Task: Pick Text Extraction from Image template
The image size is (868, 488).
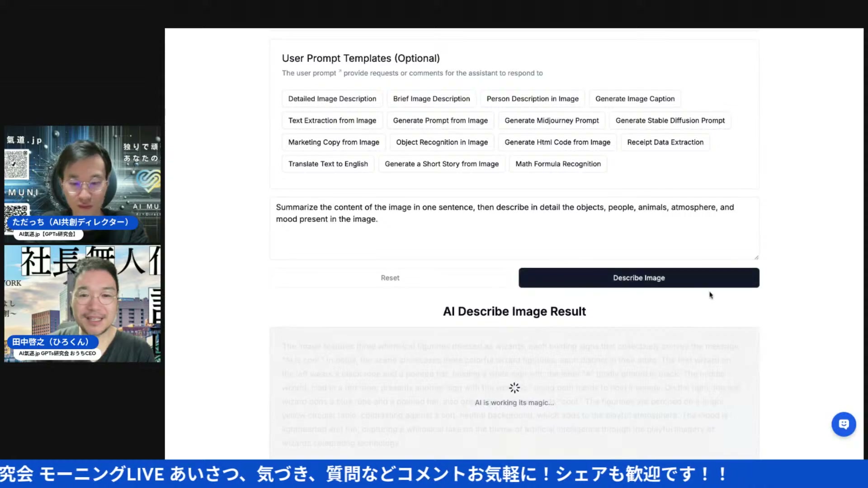Action: click(x=332, y=121)
